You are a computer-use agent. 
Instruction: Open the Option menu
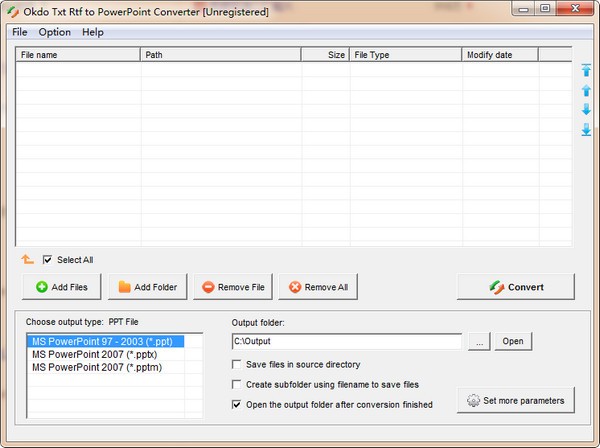pyautogui.click(x=54, y=32)
